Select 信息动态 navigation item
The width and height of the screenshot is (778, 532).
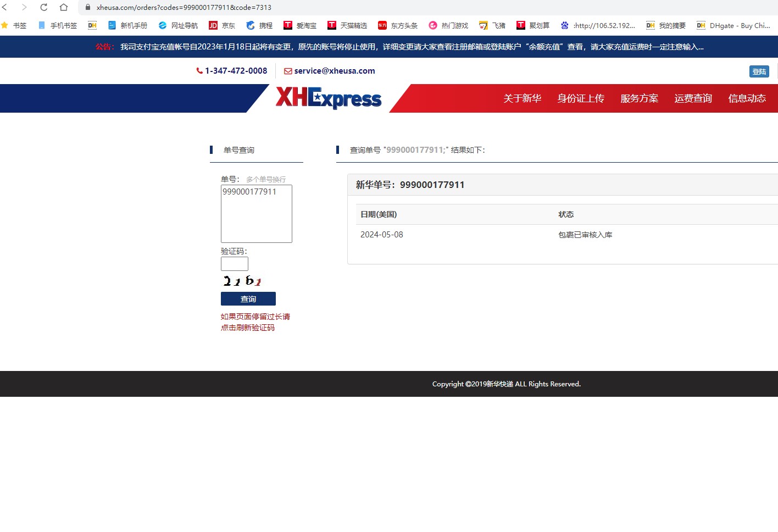coord(747,98)
